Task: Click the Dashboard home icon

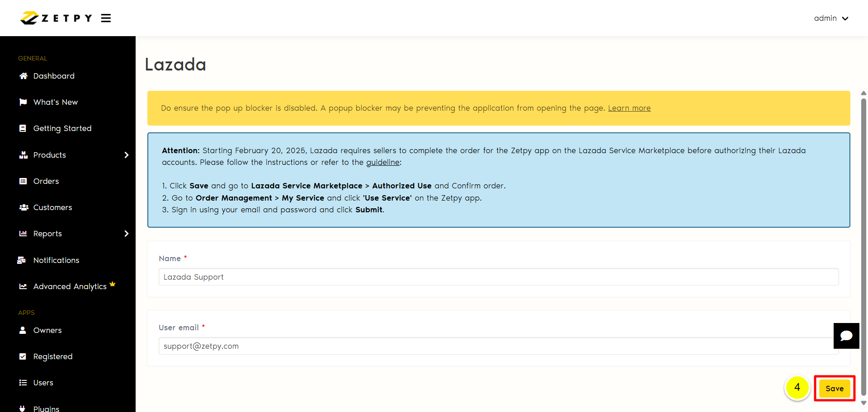Action: click(x=23, y=76)
